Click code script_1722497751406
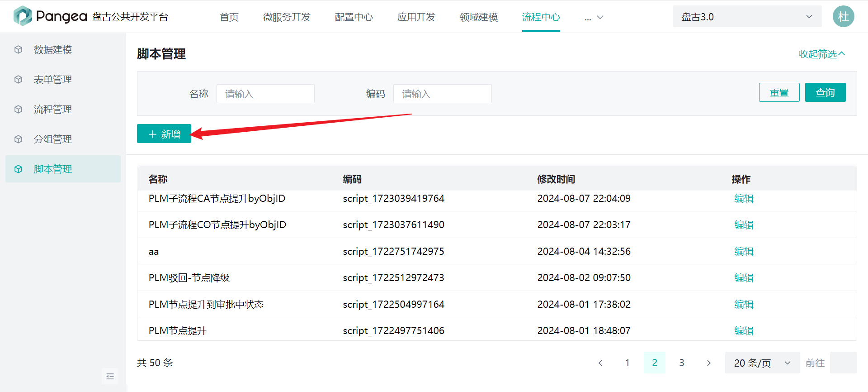 pyautogui.click(x=394, y=331)
